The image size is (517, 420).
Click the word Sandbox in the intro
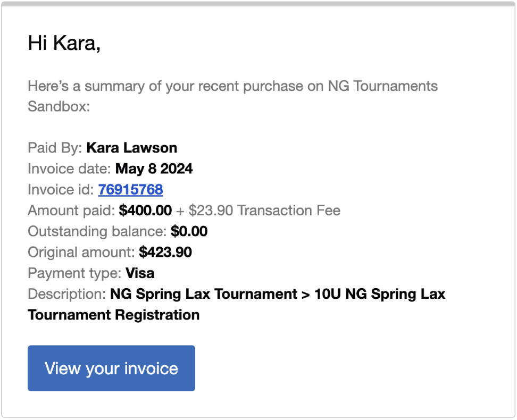[59, 106]
